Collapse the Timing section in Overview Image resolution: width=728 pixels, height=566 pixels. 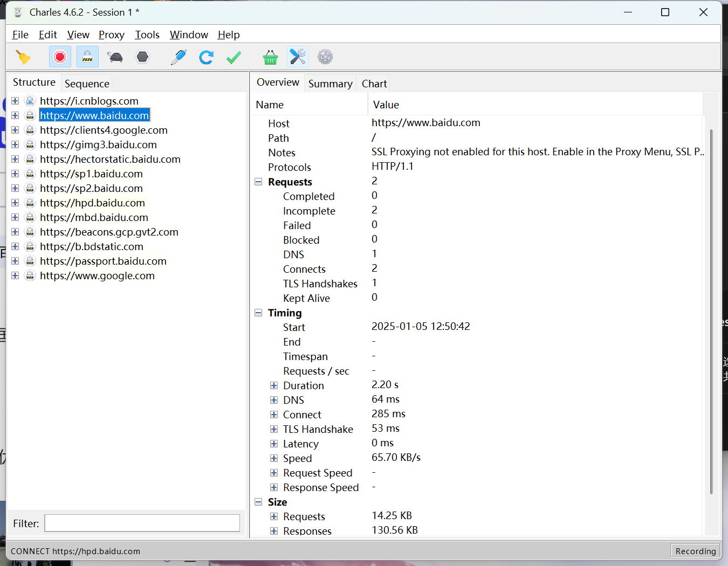coord(258,313)
